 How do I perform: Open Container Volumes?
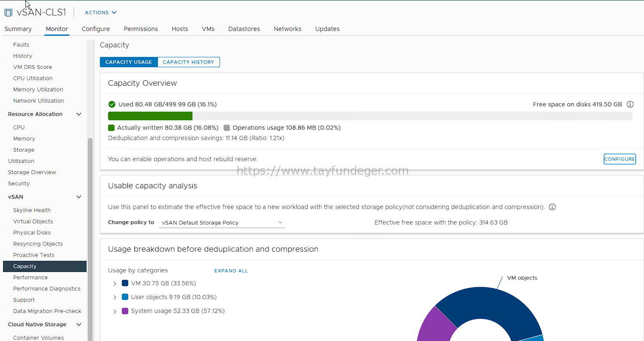38,337
